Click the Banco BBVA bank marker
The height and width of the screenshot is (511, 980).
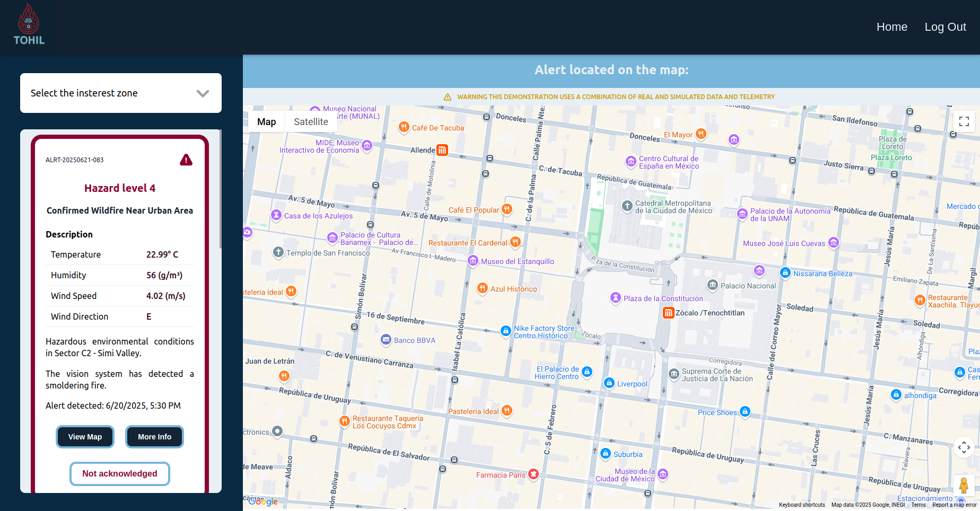[x=386, y=340]
